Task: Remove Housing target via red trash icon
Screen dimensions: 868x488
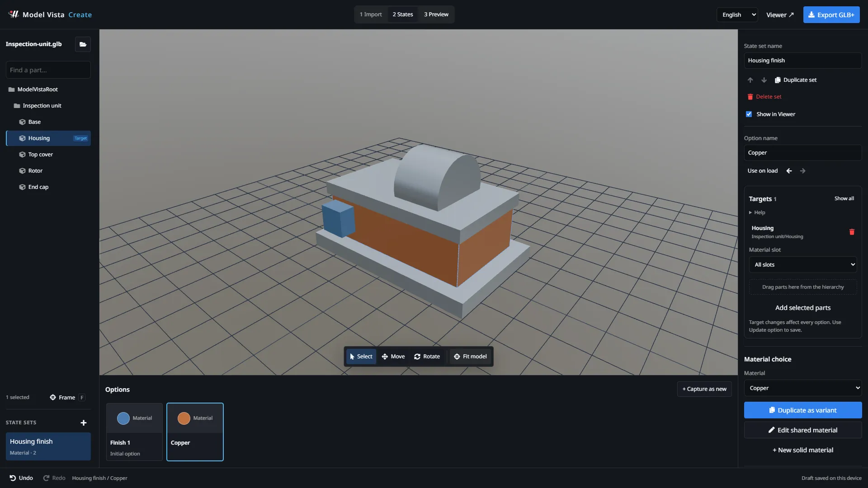Action: [x=852, y=232]
